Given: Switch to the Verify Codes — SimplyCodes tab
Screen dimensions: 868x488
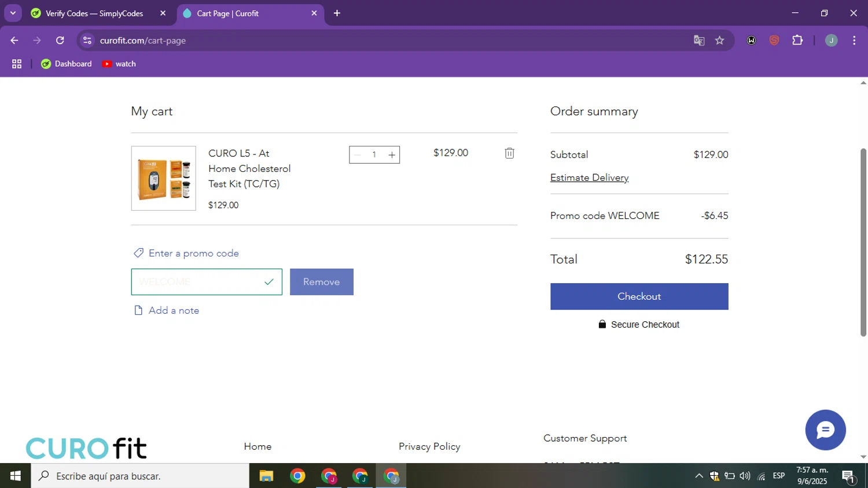Looking at the screenshot, I should [94, 13].
